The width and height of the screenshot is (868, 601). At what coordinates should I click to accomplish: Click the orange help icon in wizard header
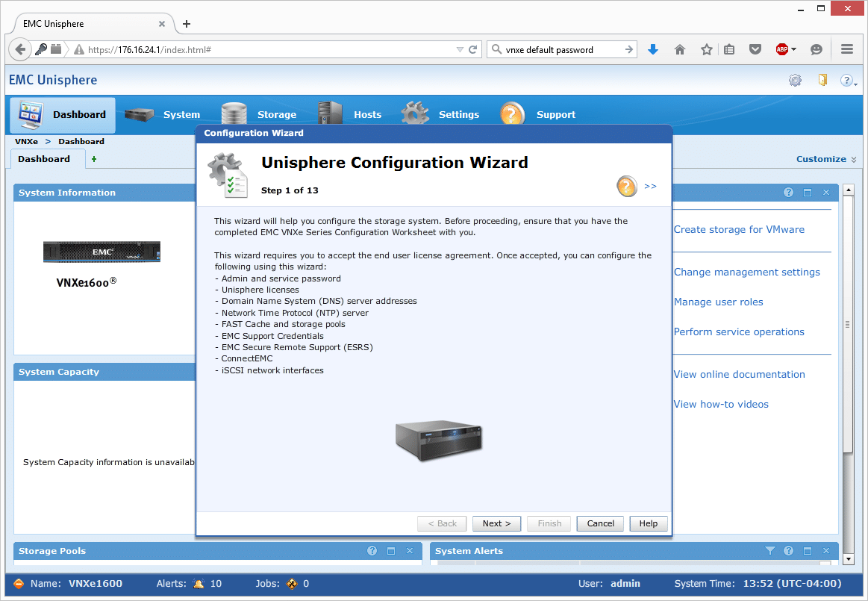coord(627,186)
